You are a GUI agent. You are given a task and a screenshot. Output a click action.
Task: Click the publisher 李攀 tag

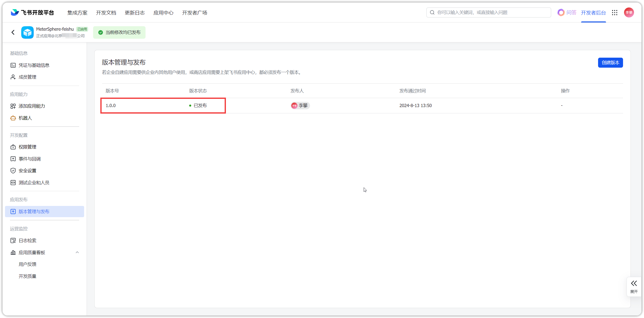[300, 106]
